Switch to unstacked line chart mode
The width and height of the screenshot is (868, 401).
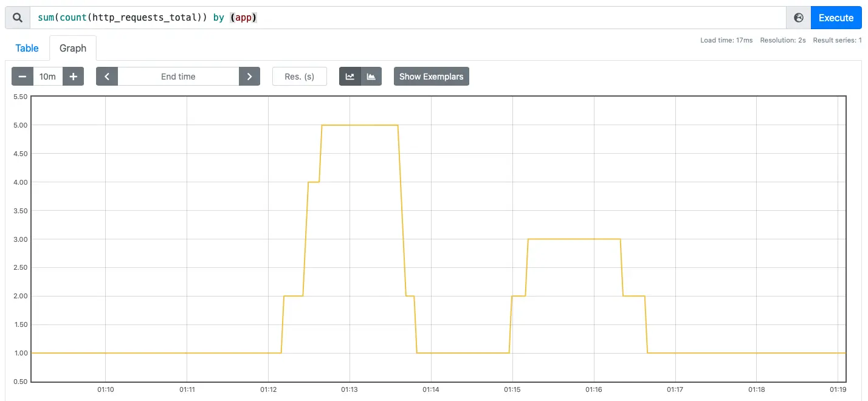click(350, 77)
